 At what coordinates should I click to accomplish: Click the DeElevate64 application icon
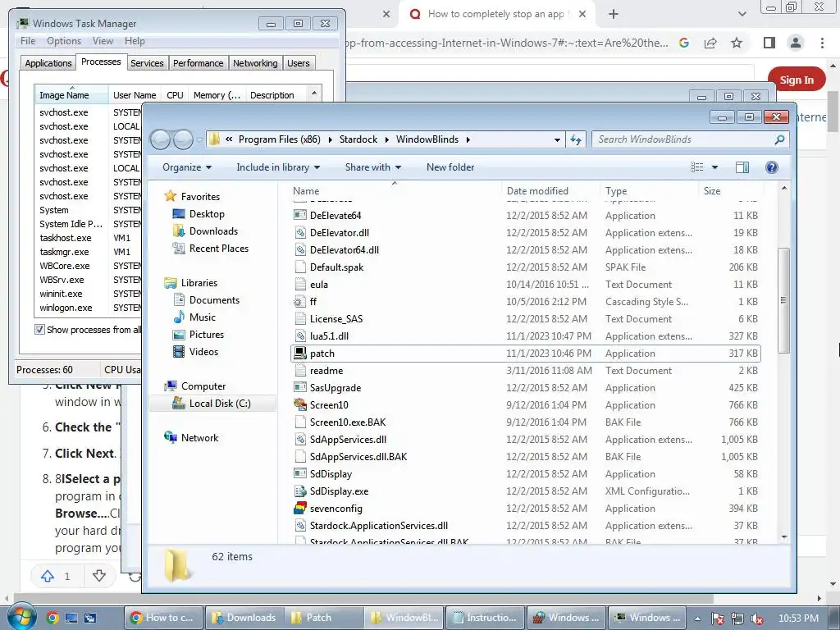(299, 216)
